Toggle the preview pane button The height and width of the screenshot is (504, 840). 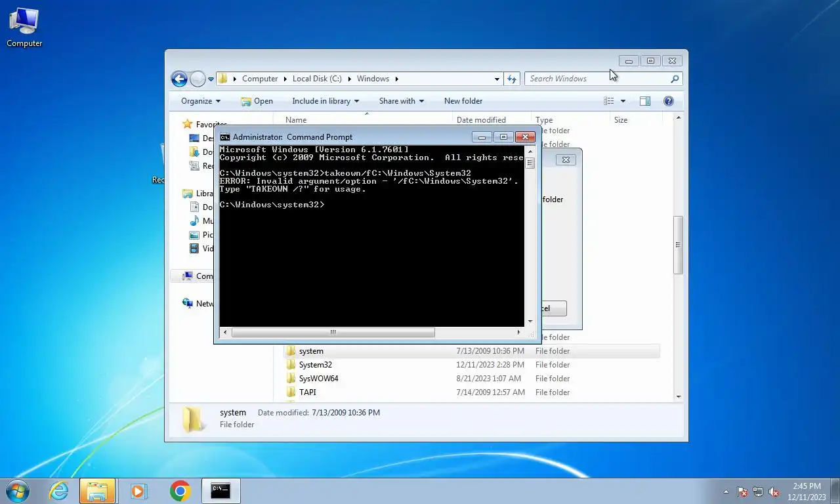645,101
